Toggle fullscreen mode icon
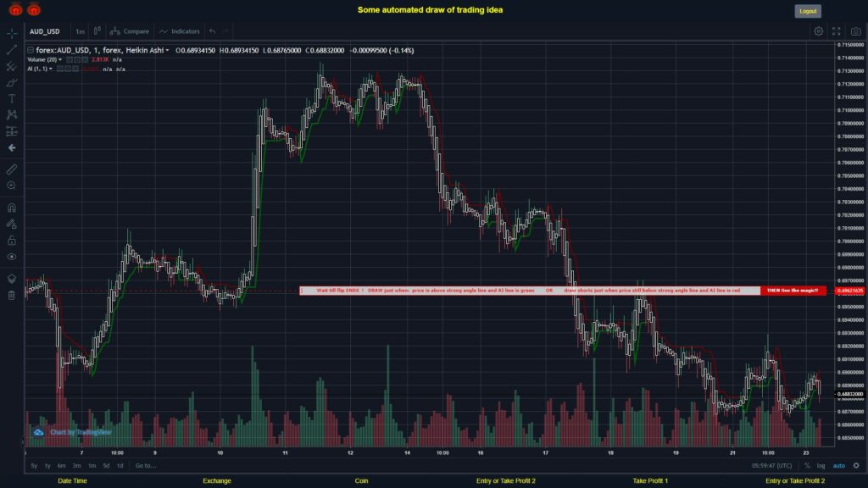 (837, 31)
